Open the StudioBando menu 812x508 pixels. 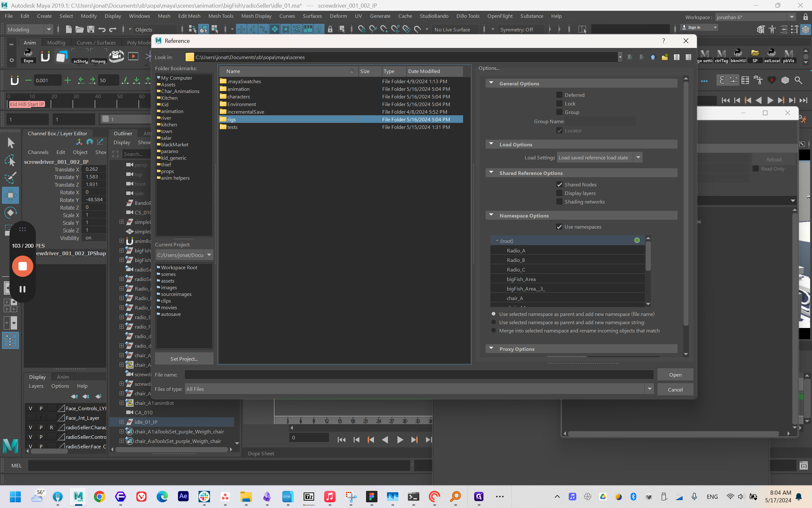[434, 16]
